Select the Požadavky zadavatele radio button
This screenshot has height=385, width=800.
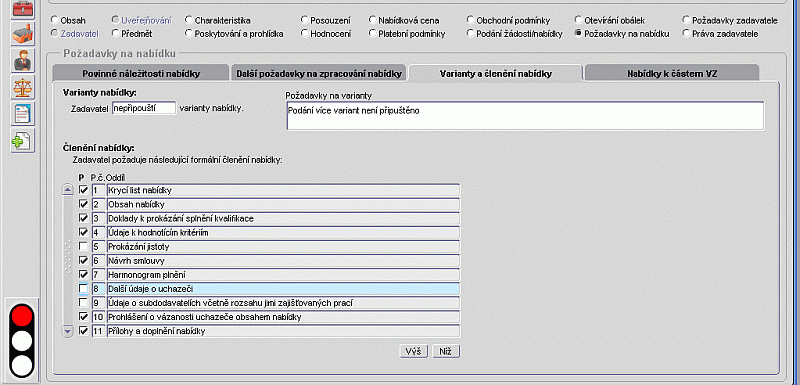[686, 21]
